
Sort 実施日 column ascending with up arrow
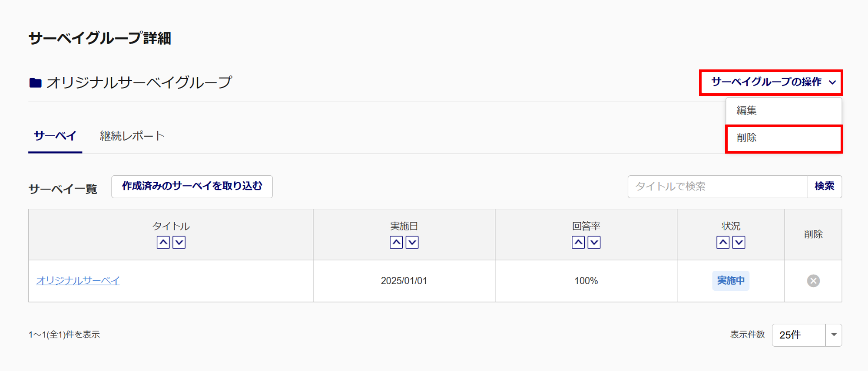tap(396, 242)
